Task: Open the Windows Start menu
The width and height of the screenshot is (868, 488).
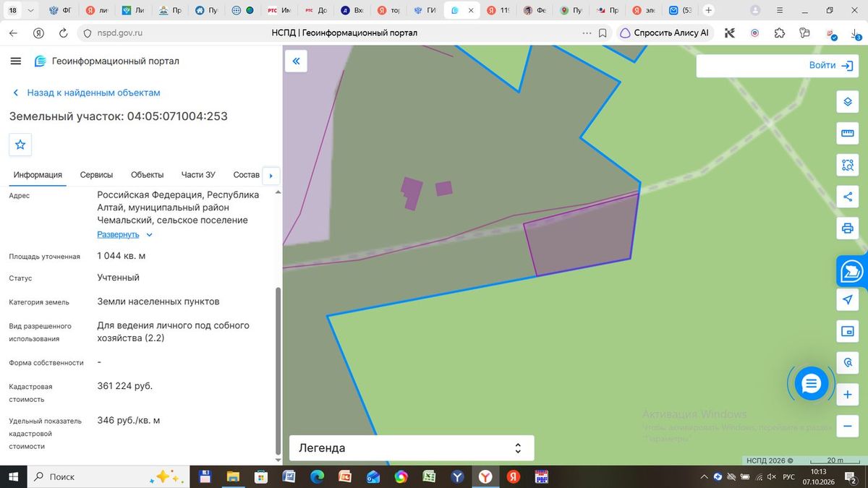Action: coord(13,477)
